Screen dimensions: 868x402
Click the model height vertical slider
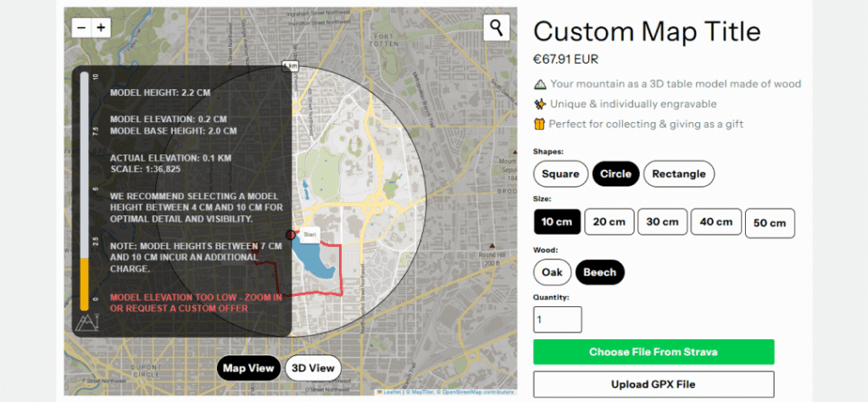tap(85, 191)
